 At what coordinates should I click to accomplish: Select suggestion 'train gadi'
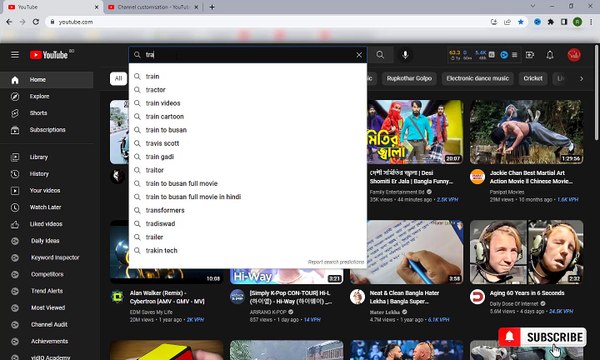(248, 157)
